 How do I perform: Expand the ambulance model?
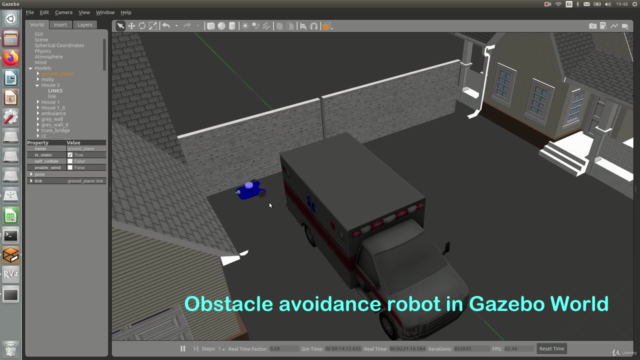[x=38, y=113]
